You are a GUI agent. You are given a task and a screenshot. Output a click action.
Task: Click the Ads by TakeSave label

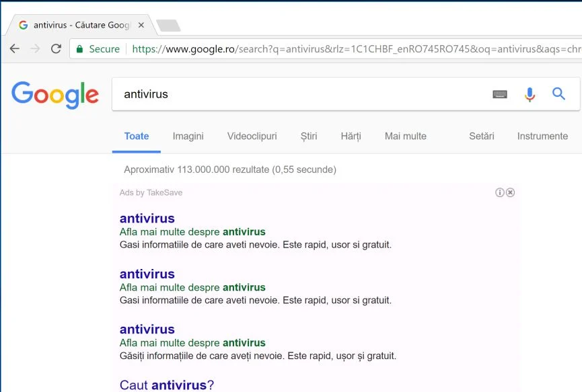point(151,192)
